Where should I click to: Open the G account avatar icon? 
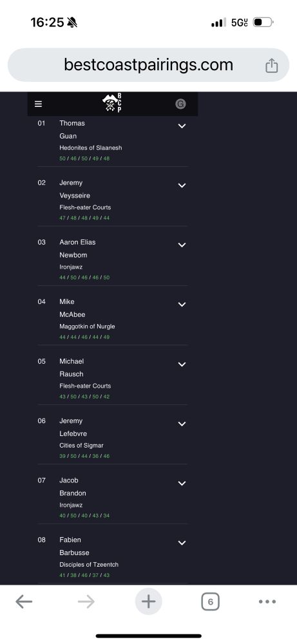[x=180, y=104]
